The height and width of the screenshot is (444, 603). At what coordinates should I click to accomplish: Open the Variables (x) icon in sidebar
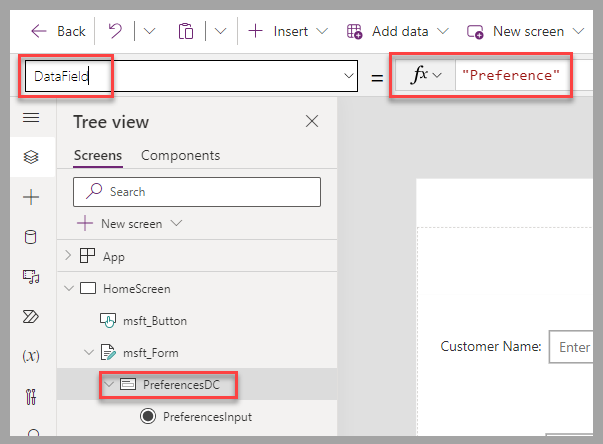[31, 356]
